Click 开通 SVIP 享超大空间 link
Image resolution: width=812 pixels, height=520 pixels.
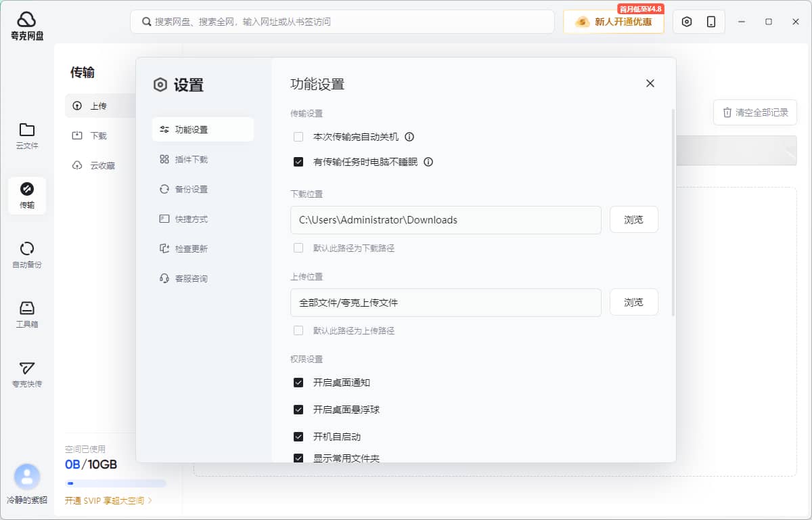pyautogui.click(x=109, y=501)
